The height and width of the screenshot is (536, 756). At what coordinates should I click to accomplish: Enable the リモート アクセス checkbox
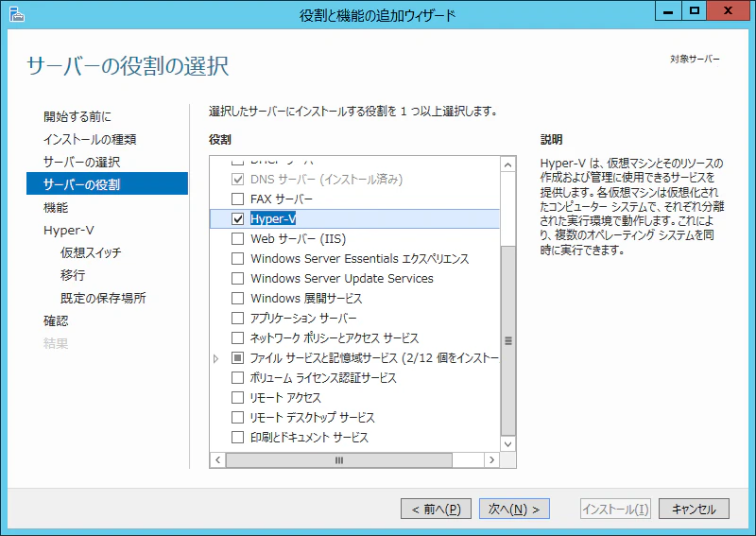(x=238, y=398)
